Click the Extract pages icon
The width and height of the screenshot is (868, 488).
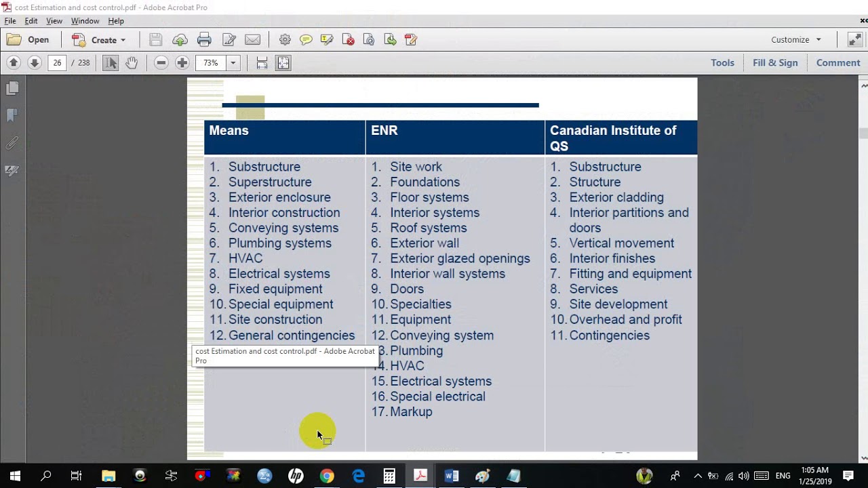390,40
